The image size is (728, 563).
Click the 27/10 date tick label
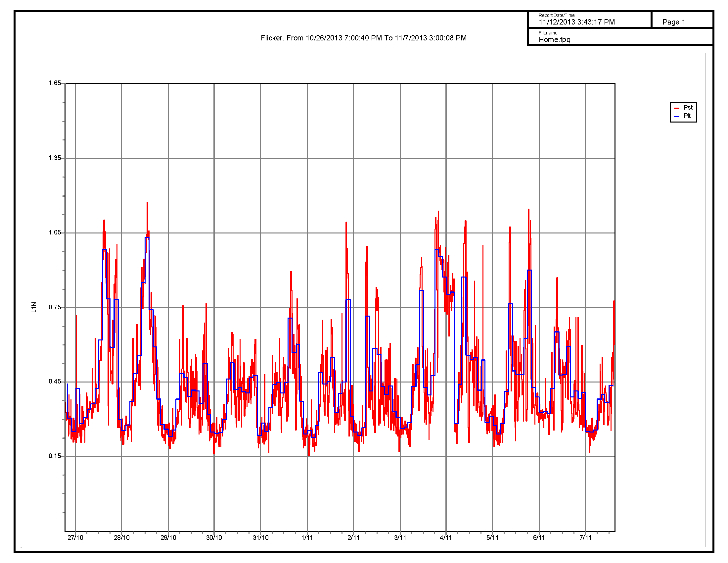(x=75, y=537)
